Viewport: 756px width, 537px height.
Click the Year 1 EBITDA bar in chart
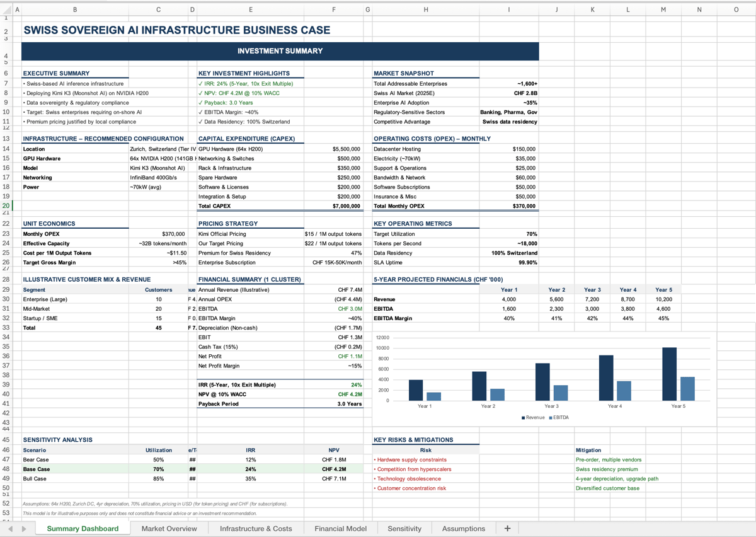[x=434, y=396]
